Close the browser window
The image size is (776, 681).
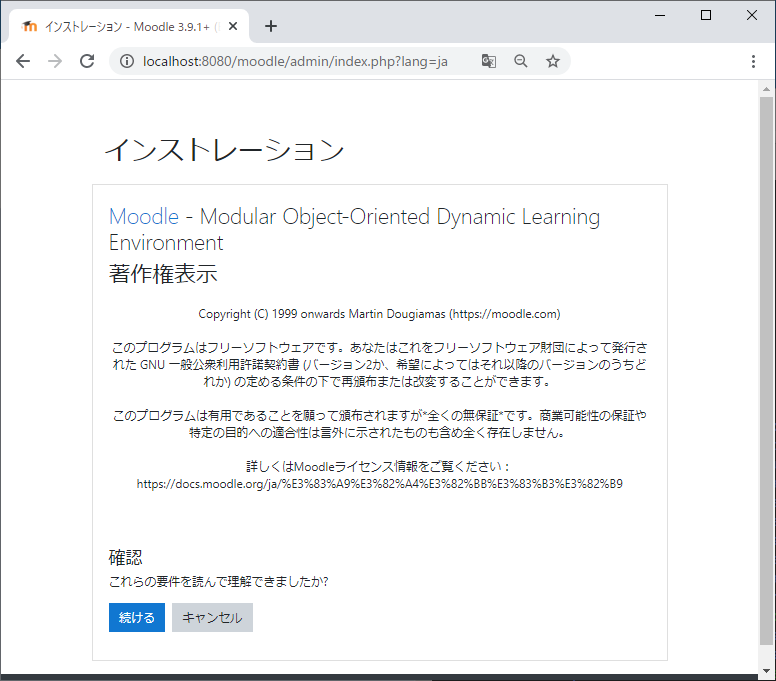pyautogui.click(x=752, y=15)
